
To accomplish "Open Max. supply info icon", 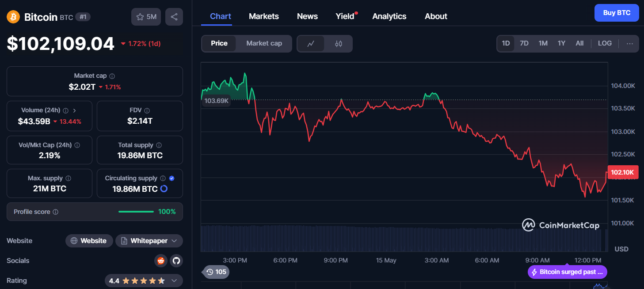I will point(68,178).
